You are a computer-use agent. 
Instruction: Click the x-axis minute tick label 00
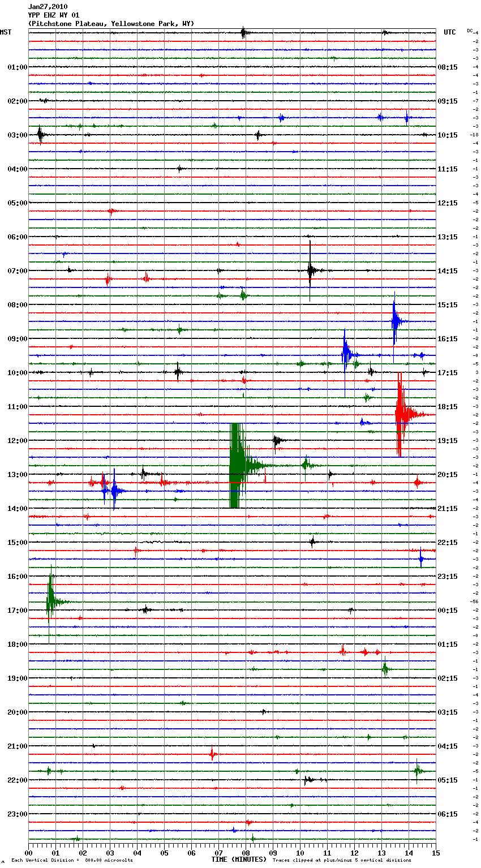point(28,853)
